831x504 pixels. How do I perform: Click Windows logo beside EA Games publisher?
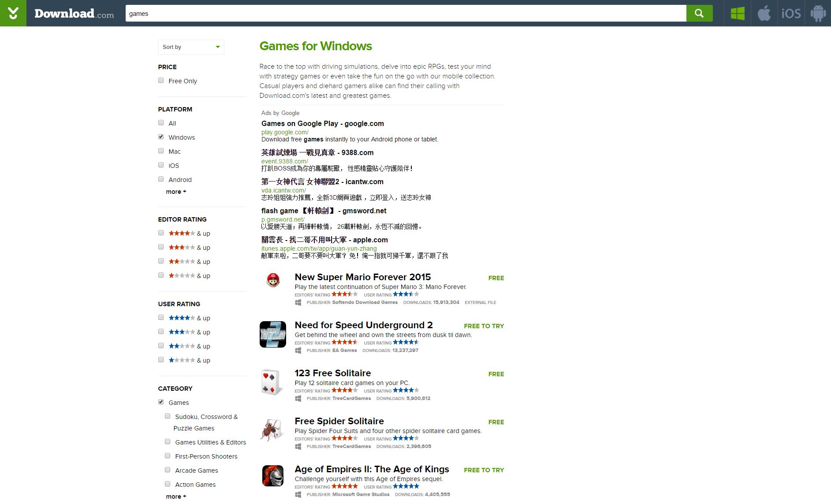pos(298,351)
